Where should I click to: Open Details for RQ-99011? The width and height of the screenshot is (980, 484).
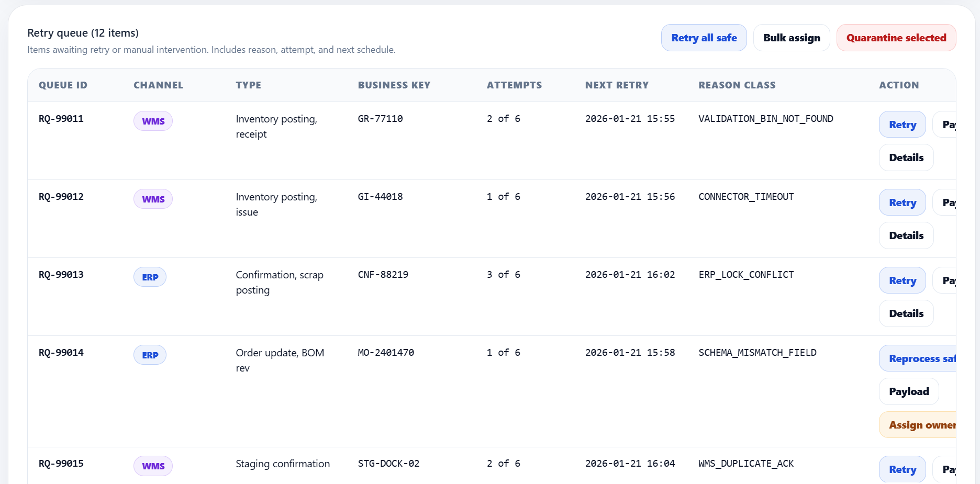(906, 157)
